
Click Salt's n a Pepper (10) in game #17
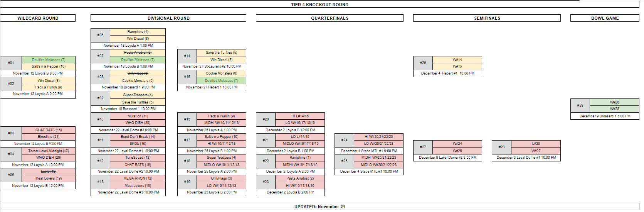tap(222, 137)
